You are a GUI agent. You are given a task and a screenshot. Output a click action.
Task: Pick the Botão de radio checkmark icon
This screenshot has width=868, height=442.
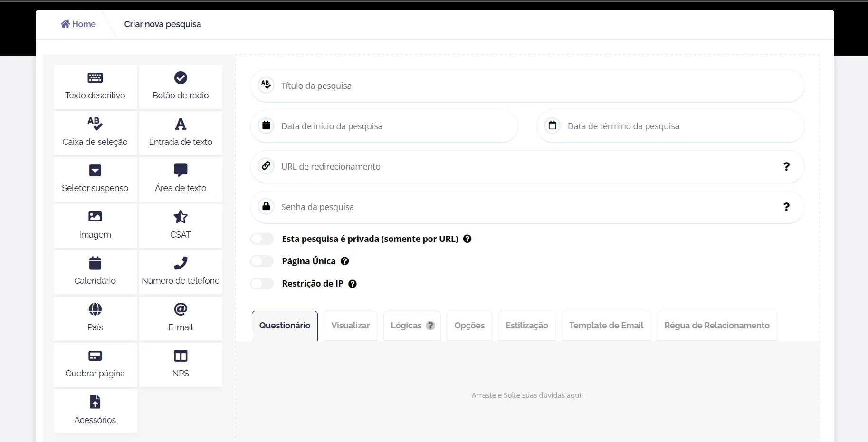(x=181, y=77)
